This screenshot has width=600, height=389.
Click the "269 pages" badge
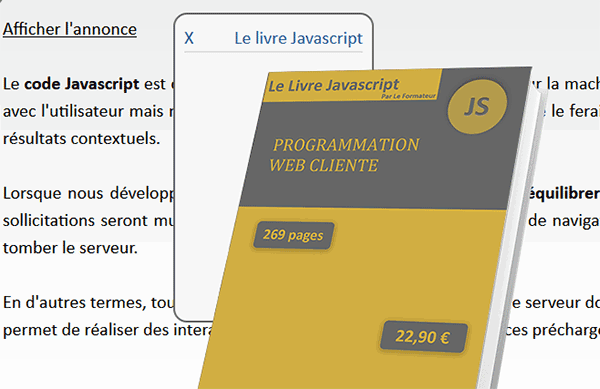pos(293,235)
